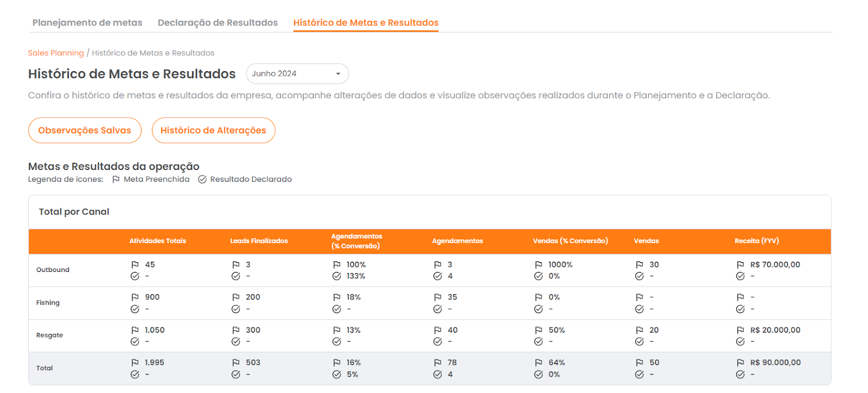Click the Receita (FYV) column header
The height and width of the screenshot is (393, 868).
click(757, 241)
